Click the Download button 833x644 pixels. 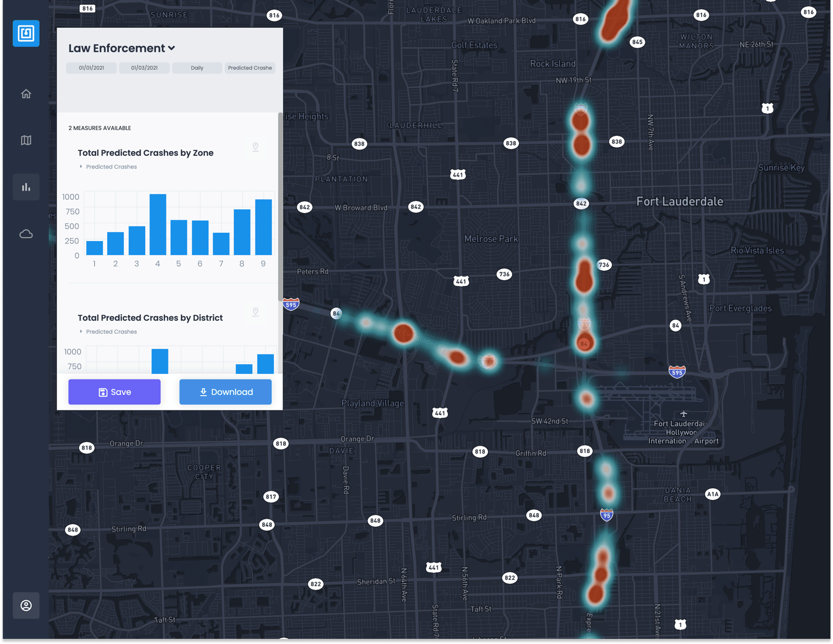(x=225, y=392)
